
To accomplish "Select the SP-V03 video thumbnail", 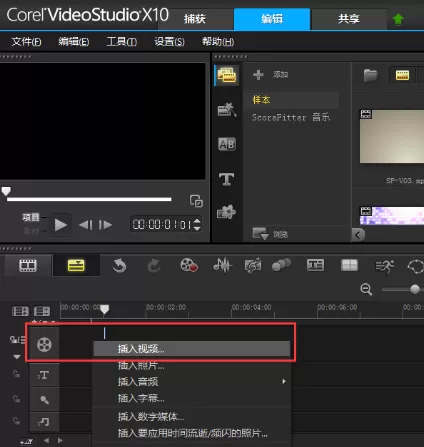I will click(392, 136).
